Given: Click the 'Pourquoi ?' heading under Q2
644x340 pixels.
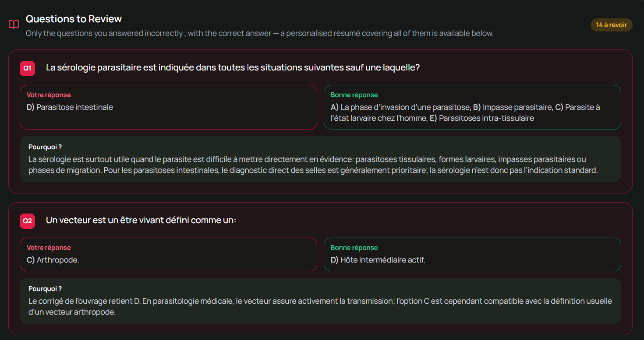Looking at the screenshot, I should (45, 289).
